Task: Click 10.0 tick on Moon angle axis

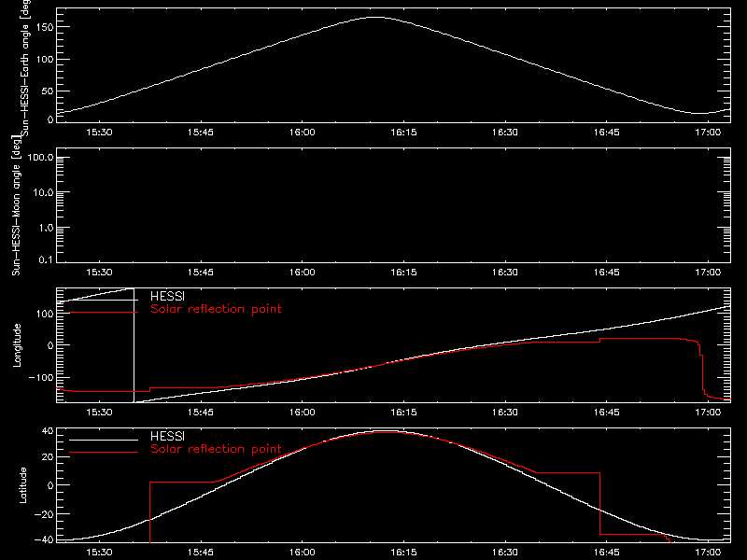Action: tap(43, 193)
